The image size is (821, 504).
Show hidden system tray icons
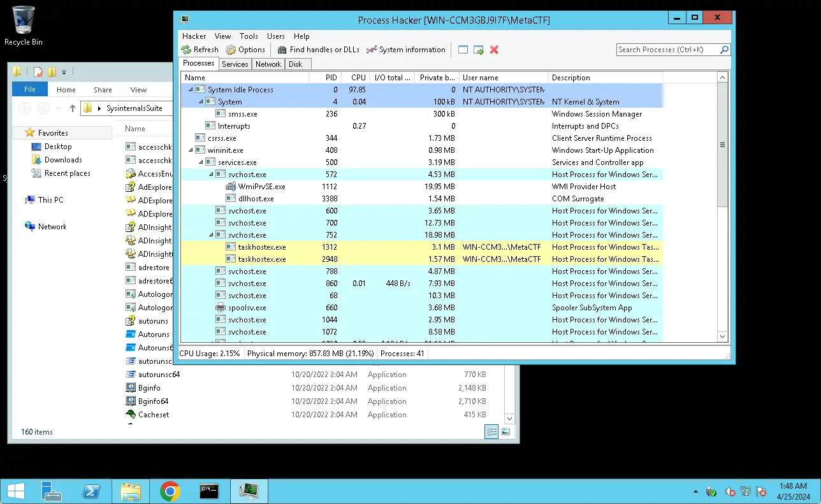(695, 493)
